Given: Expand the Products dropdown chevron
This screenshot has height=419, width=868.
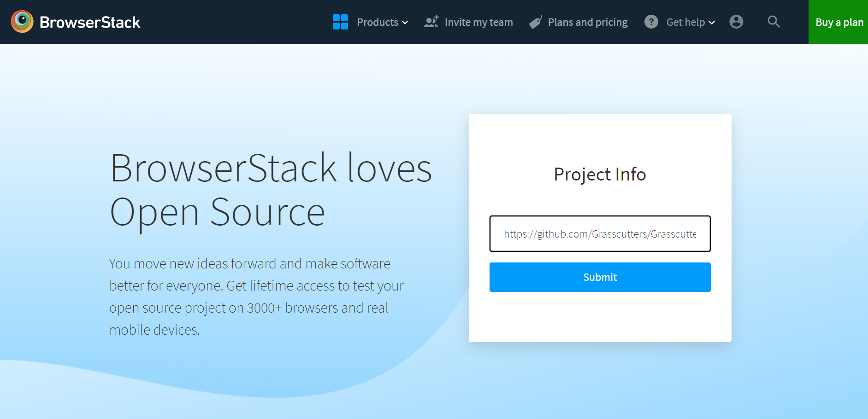Looking at the screenshot, I should click(x=405, y=23).
